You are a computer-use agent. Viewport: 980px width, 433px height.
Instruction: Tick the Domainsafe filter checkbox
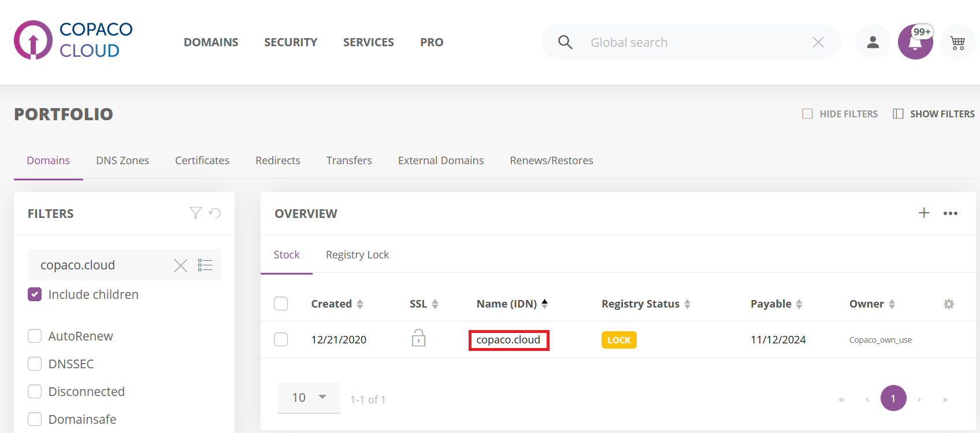point(35,419)
